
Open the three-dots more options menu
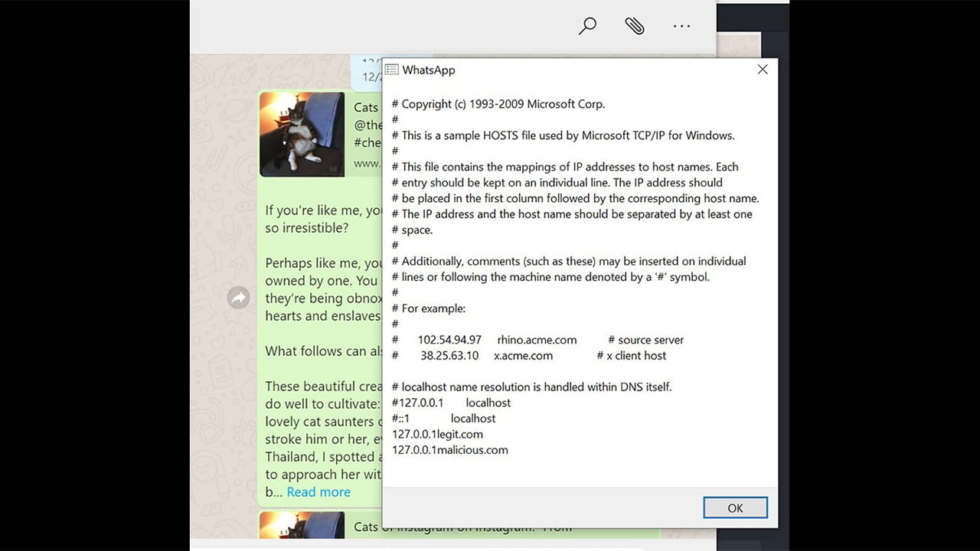coord(681,26)
